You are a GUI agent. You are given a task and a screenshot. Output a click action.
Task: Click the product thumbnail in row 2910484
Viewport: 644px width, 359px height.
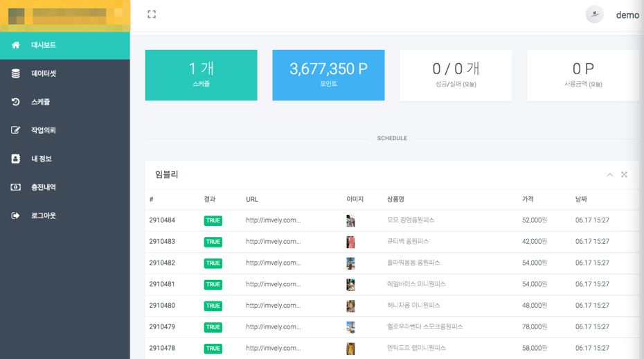coord(350,221)
